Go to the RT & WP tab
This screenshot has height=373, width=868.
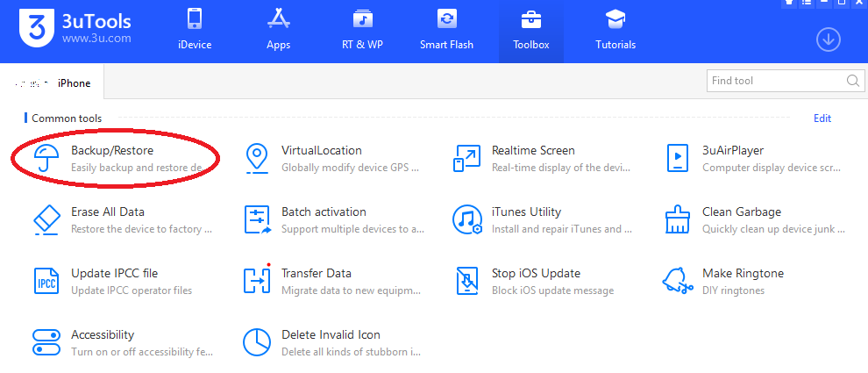(x=363, y=31)
